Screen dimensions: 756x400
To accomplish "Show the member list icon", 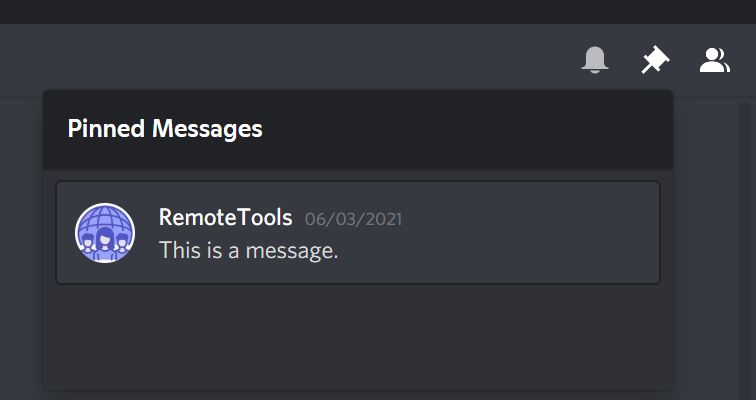I will 715,60.
